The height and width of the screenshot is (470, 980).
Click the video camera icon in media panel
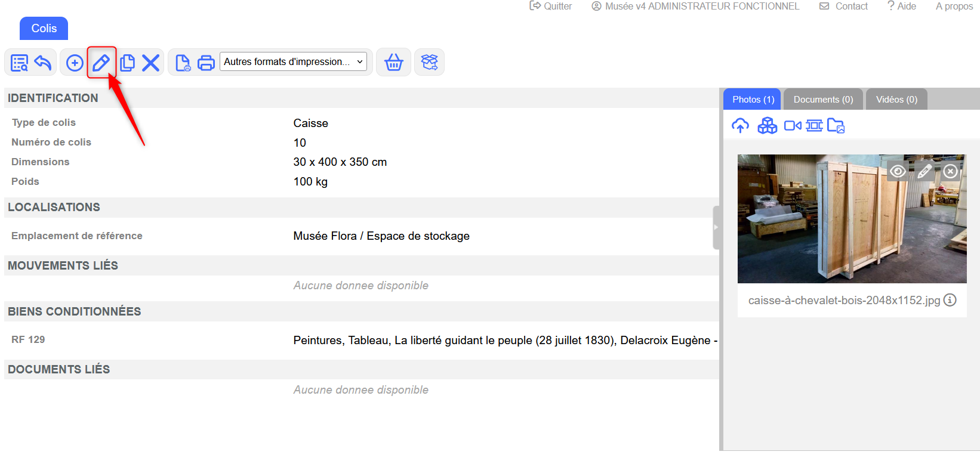pyautogui.click(x=792, y=126)
